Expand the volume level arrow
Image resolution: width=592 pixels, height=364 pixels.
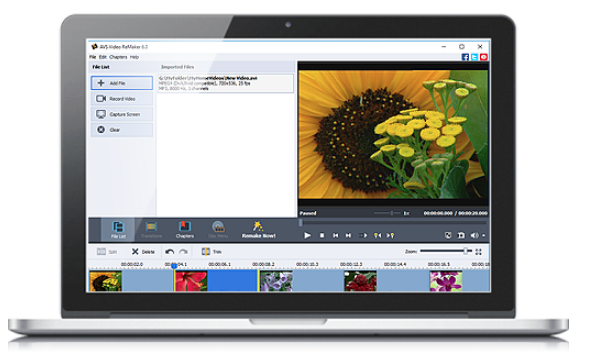click(484, 235)
